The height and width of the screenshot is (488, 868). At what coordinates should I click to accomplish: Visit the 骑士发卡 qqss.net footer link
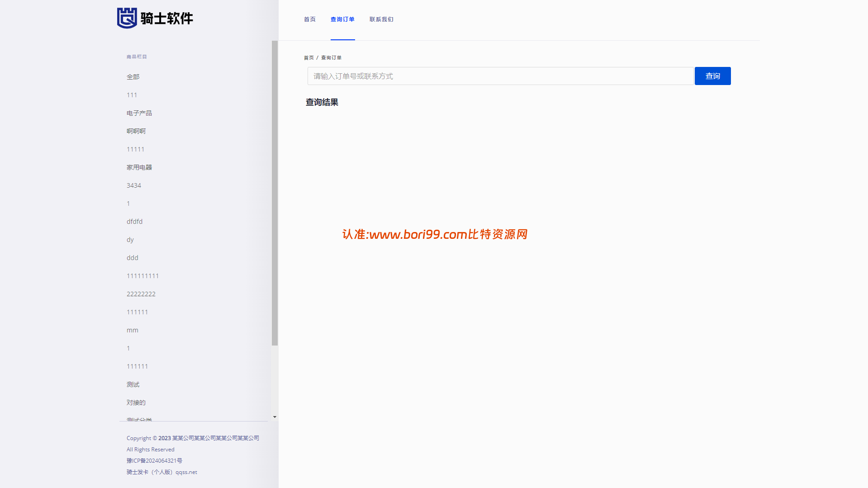click(x=162, y=472)
